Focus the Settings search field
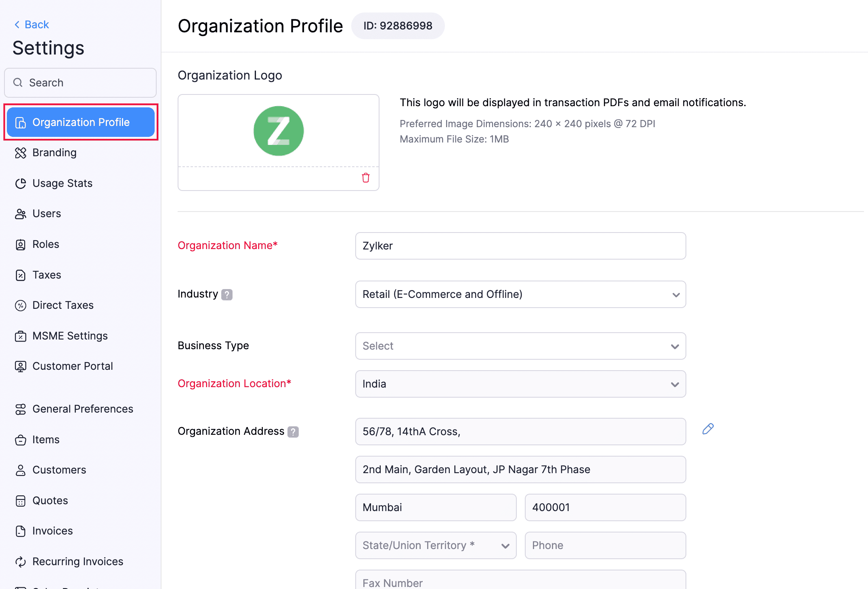Screen dimensions: 868x589 point(81,83)
